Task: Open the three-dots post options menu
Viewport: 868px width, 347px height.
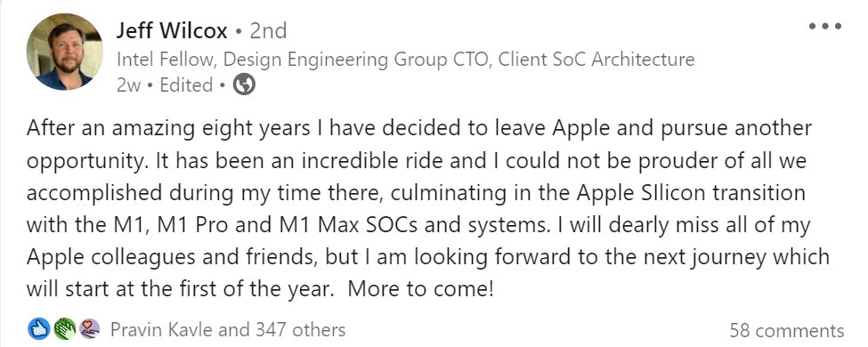Action: pyautogui.click(x=824, y=26)
